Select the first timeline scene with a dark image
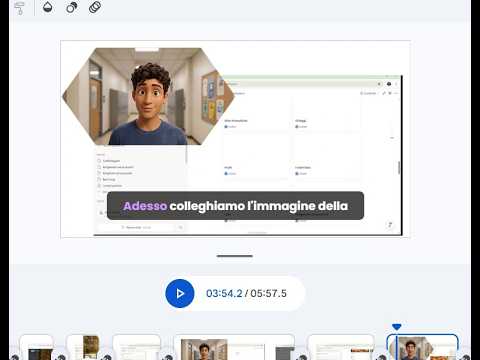480x360 pixels. tap(37, 347)
